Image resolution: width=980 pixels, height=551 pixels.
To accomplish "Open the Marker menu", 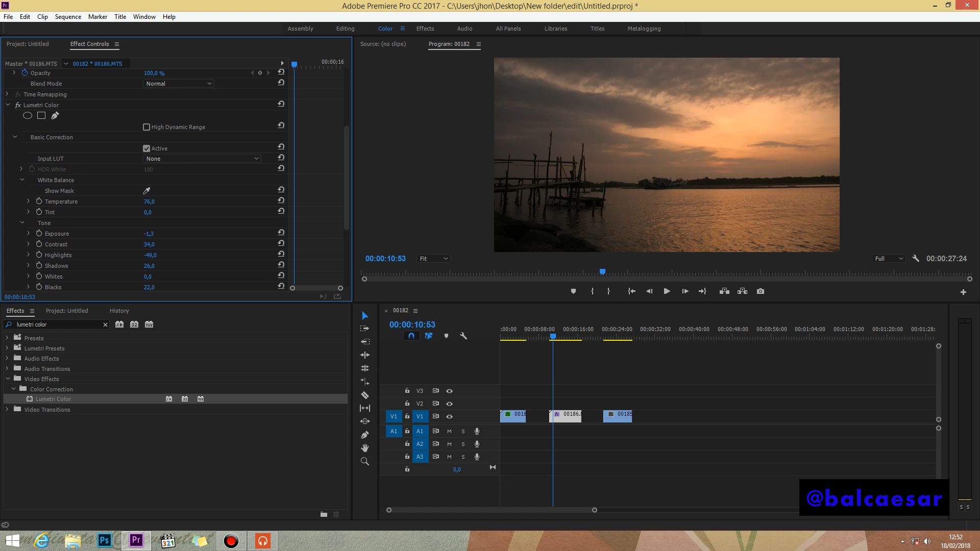I will [x=97, y=17].
